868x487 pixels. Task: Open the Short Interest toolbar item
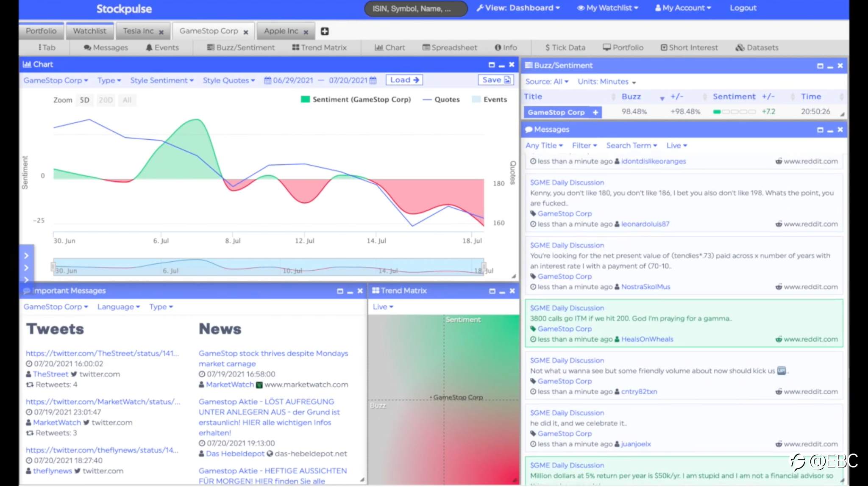(689, 47)
